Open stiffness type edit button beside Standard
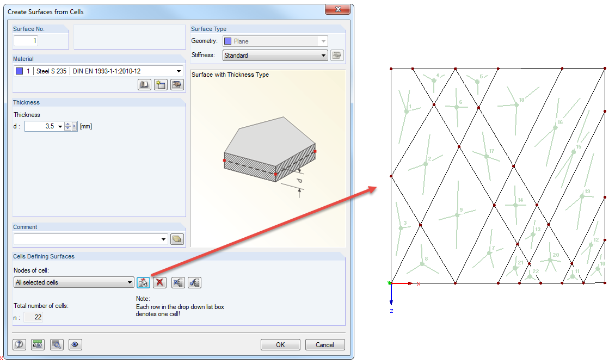Viewport: 615px width, 364px height. pyautogui.click(x=337, y=55)
